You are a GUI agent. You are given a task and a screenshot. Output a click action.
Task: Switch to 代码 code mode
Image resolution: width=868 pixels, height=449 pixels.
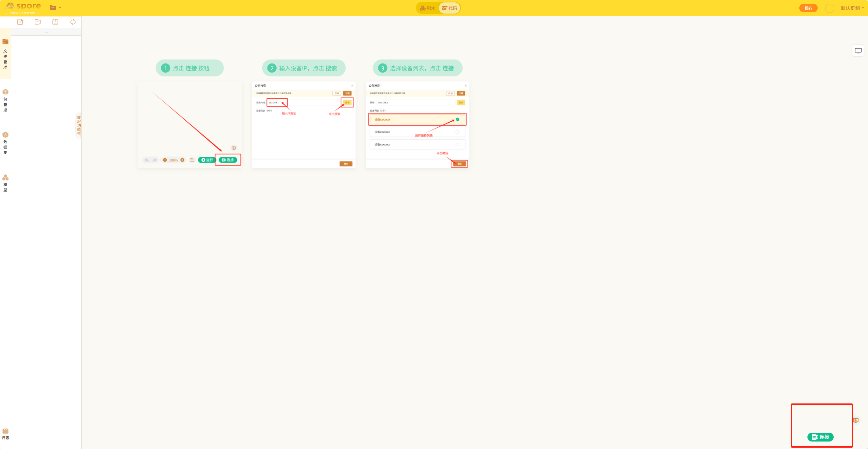[x=449, y=8]
